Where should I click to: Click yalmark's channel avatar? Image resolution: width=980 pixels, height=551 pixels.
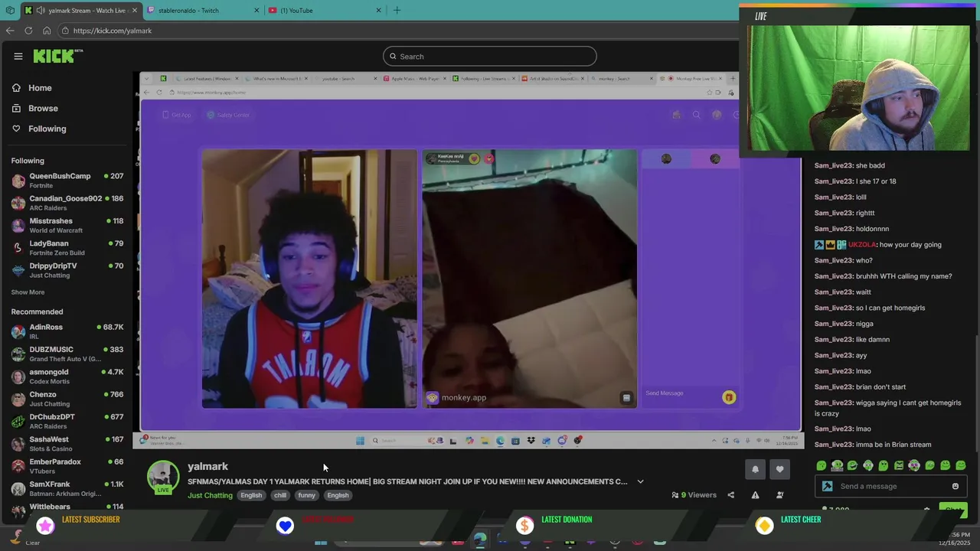pyautogui.click(x=163, y=477)
